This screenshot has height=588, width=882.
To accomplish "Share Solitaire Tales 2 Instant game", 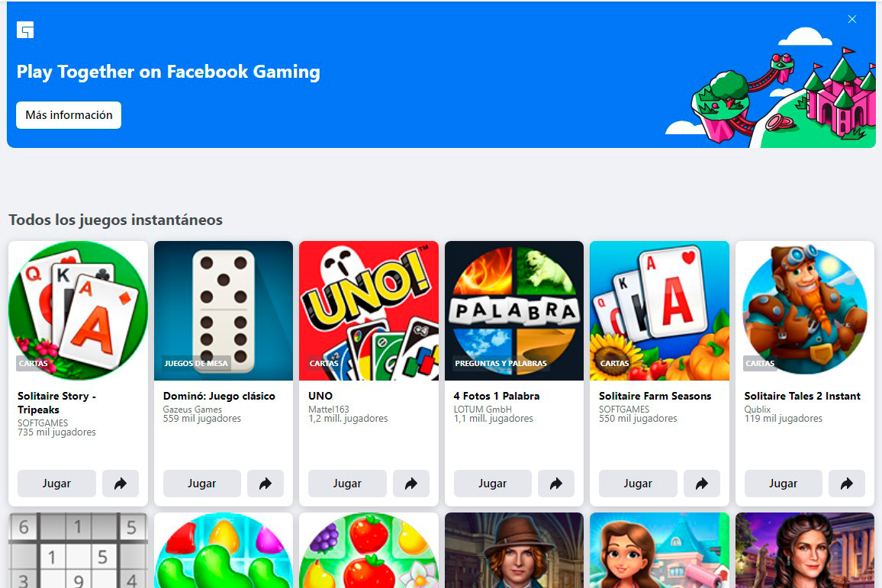I will [847, 484].
